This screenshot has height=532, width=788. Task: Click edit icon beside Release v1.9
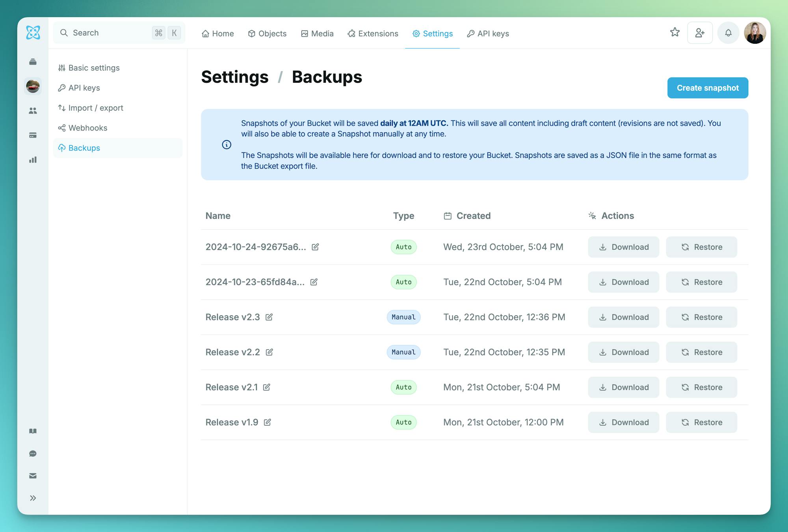[268, 422]
